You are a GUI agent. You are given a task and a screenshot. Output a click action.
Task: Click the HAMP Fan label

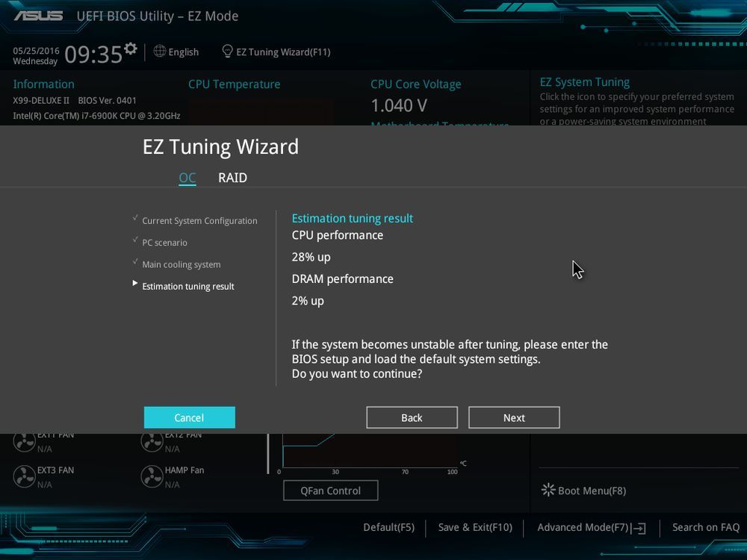pyautogui.click(x=185, y=470)
